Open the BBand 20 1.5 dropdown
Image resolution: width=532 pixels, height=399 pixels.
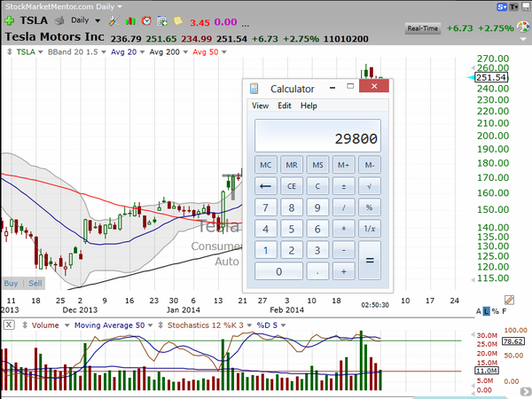tap(104, 52)
